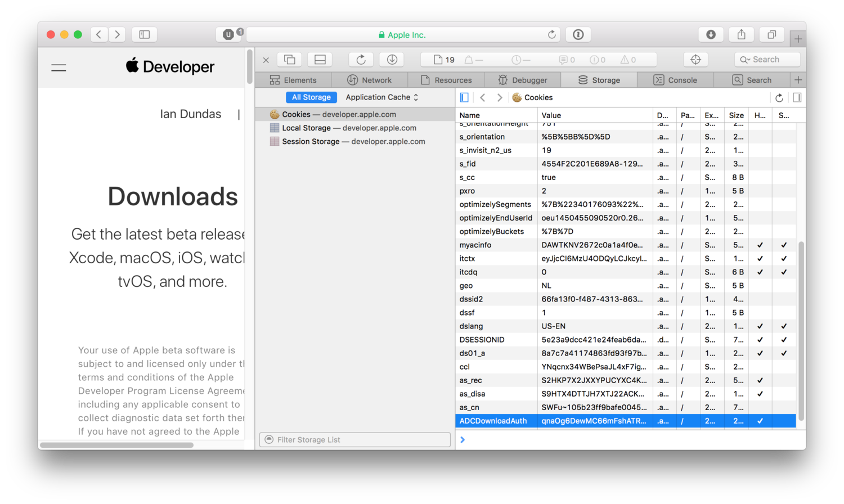Select the All Storage filter
The width and height of the screenshot is (844, 504).
point(311,97)
